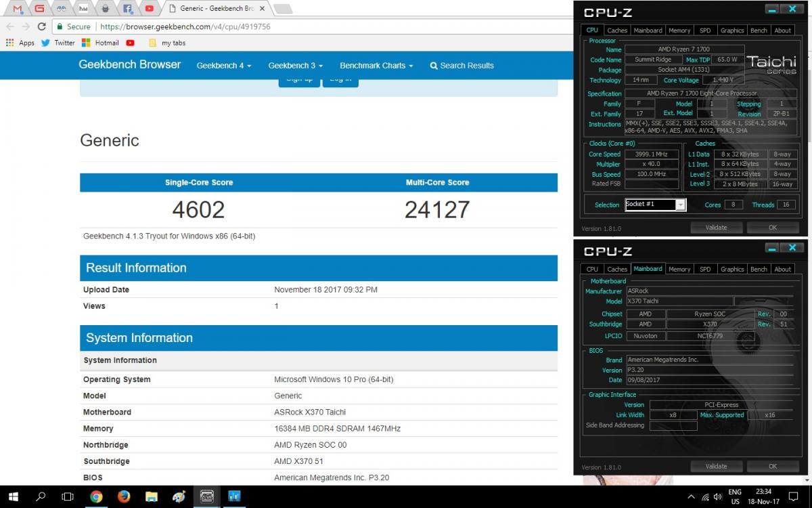Viewport: 812px width, 508px height.
Task: Open Chrome from the taskbar
Action: tap(96, 496)
